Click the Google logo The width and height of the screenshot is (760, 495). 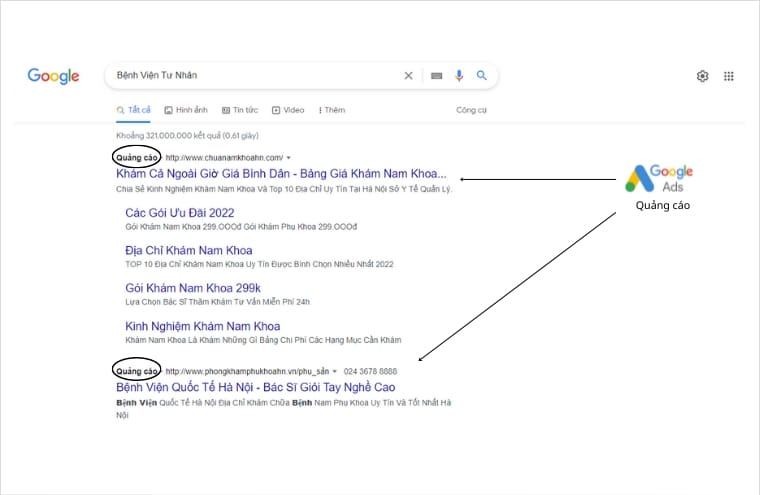[x=53, y=76]
